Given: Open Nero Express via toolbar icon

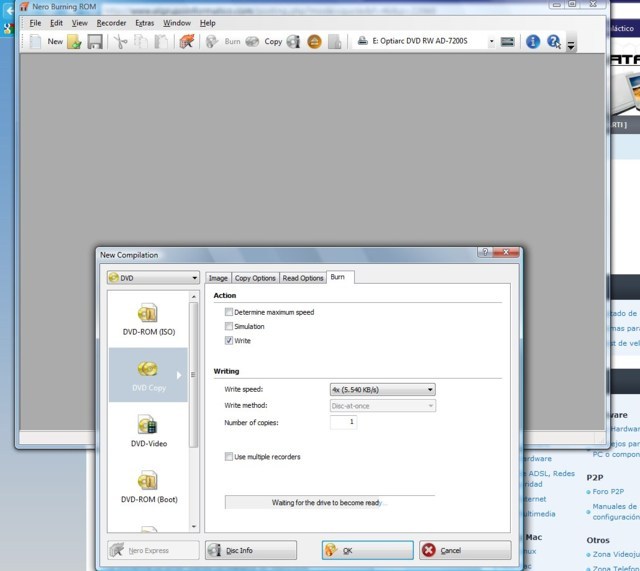Looking at the screenshot, I should point(187,42).
